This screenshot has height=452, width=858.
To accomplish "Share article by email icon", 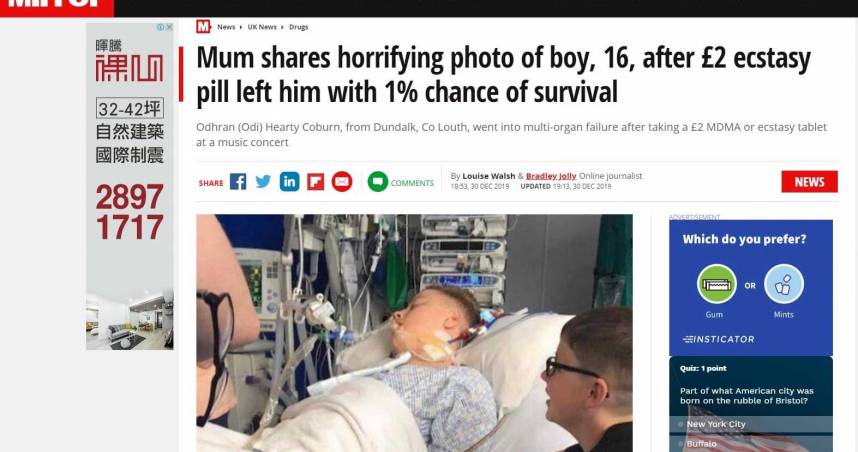I will pyautogui.click(x=341, y=182).
